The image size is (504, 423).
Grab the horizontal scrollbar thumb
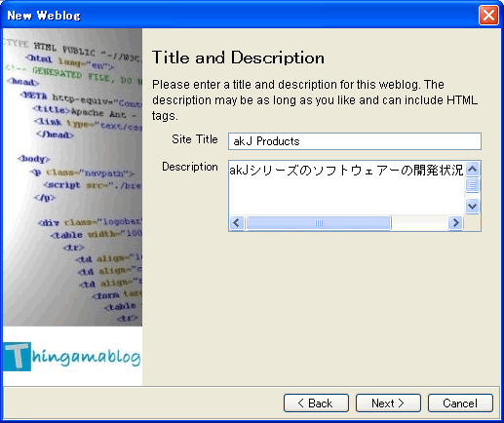tap(319, 223)
